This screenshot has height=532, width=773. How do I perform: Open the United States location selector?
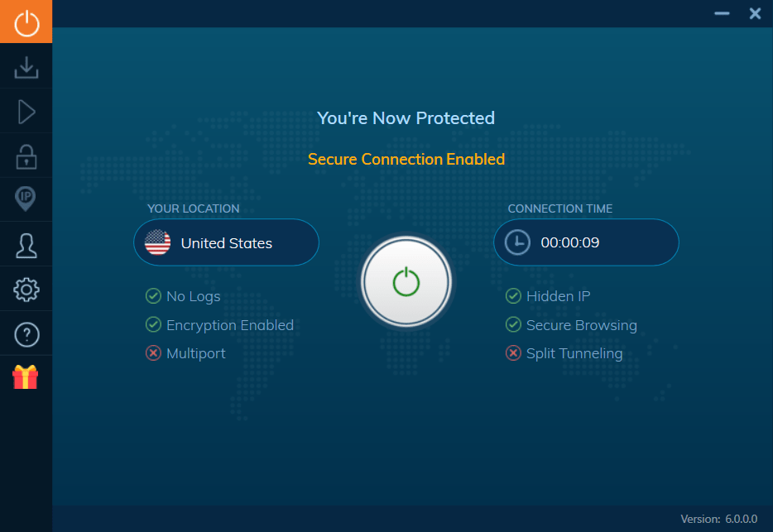coord(226,242)
